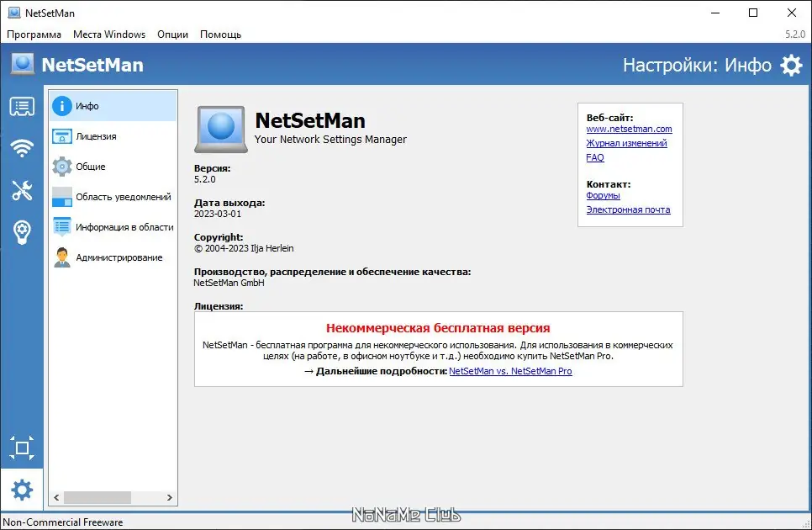Click the list icon beside Информация в области

pos(62,227)
